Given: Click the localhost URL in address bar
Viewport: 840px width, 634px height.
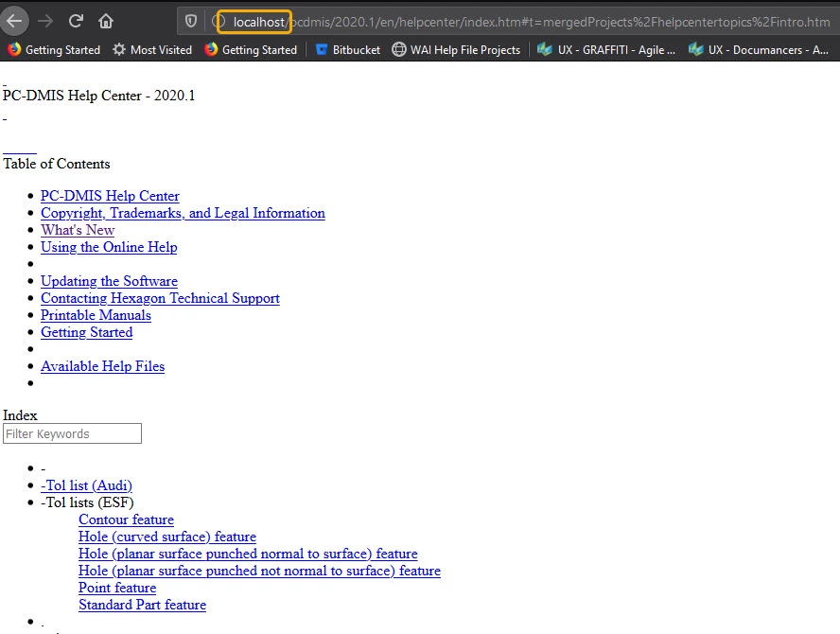Looking at the screenshot, I should (259, 22).
